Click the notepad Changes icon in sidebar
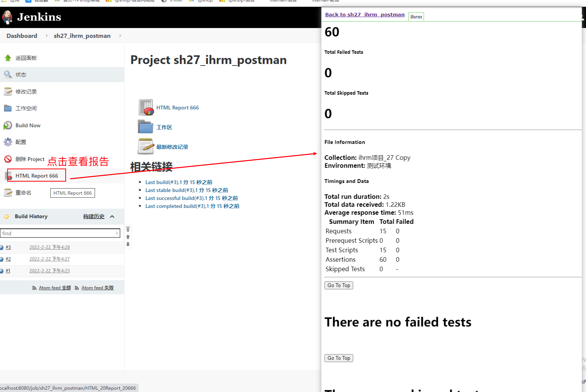This screenshot has width=586, height=392. (8, 91)
